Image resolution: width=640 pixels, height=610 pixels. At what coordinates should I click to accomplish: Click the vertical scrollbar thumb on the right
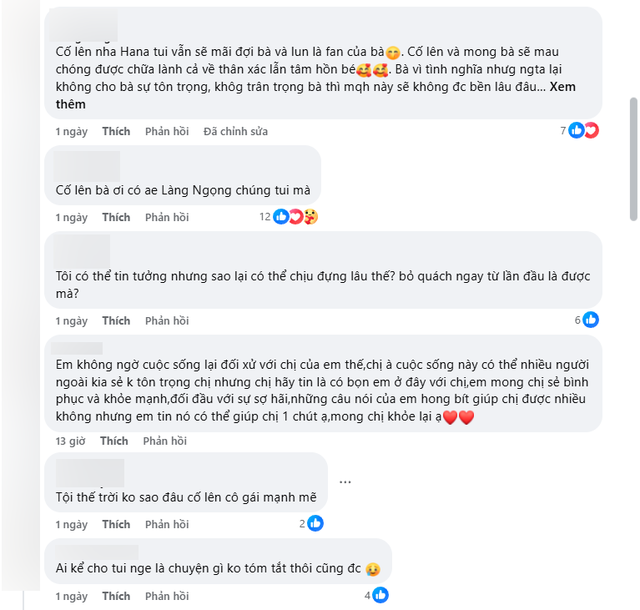632,158
